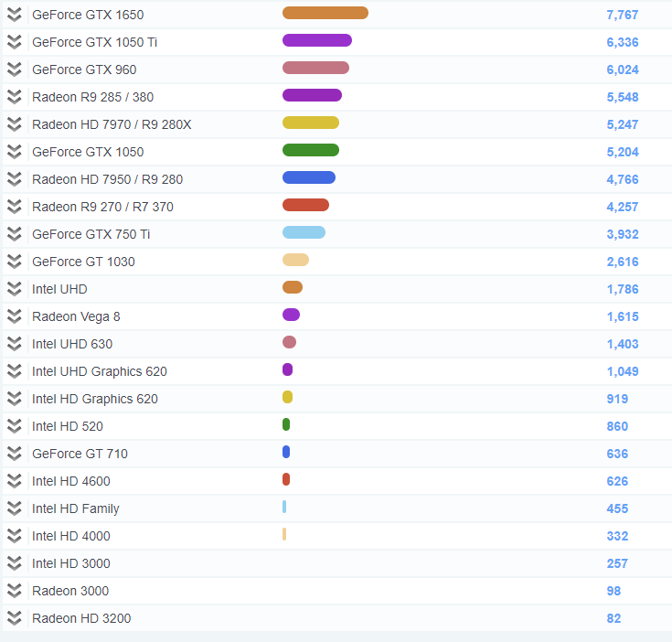Click the yellow Radeon HD 7970 score bar
Viewport: 672px width, 642px height.
coord(311,123)
